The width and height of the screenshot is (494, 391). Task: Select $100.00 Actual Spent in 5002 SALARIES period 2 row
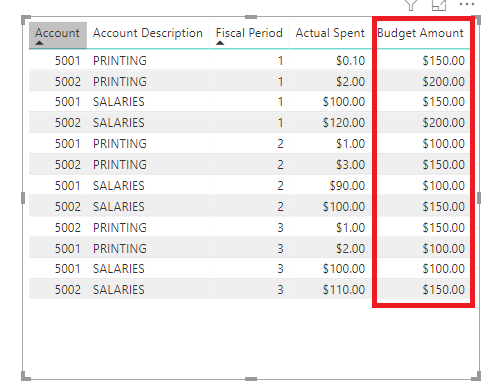point(344,207)
